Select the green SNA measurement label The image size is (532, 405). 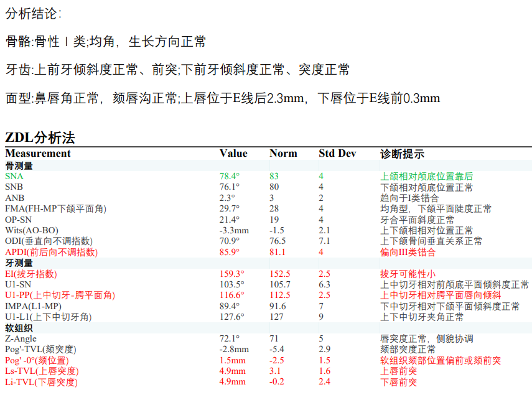click(14, 177)
